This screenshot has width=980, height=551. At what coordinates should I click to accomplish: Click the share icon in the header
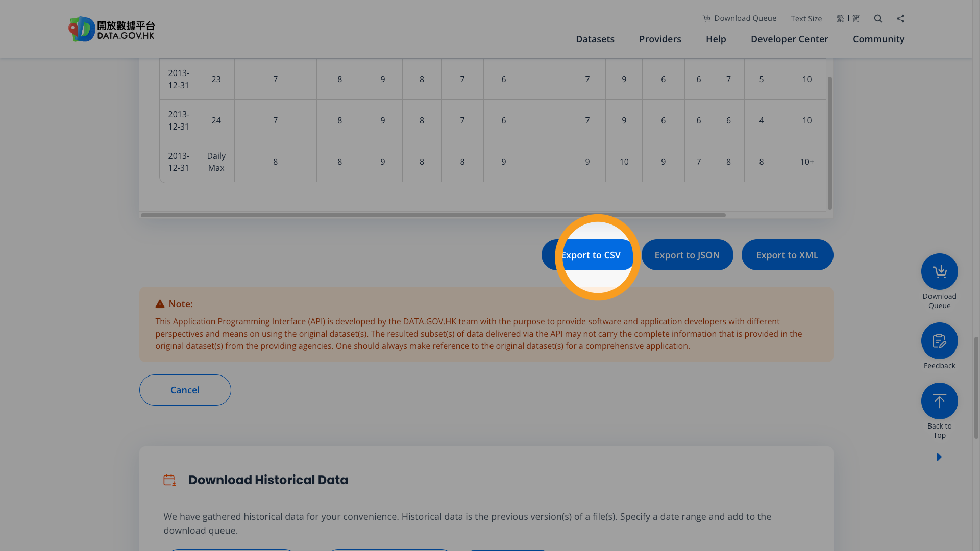(900, 18)
